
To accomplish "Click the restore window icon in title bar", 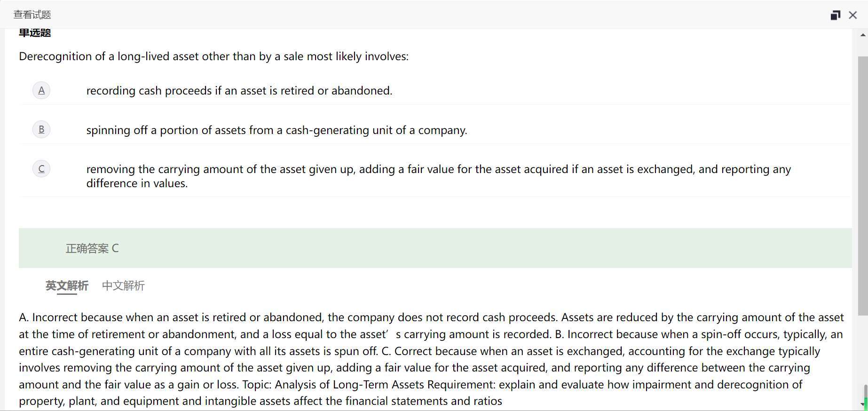I will coord(835,15).
